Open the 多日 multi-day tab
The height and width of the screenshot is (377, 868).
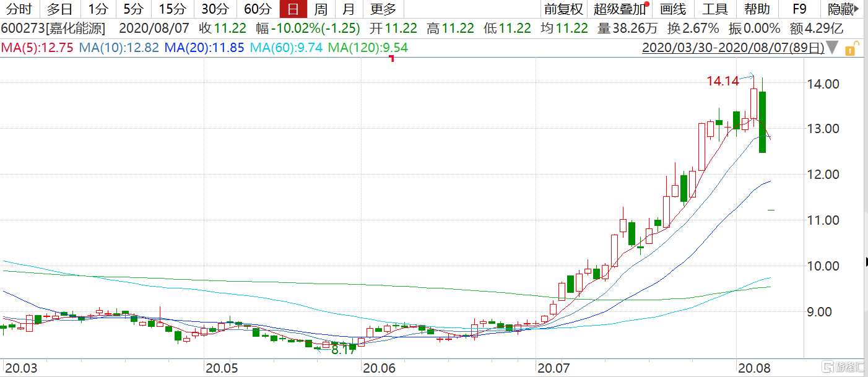tap(59, 9)
